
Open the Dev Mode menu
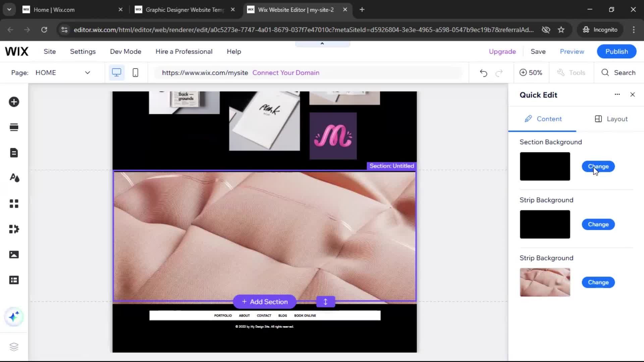tap(126, 52)
